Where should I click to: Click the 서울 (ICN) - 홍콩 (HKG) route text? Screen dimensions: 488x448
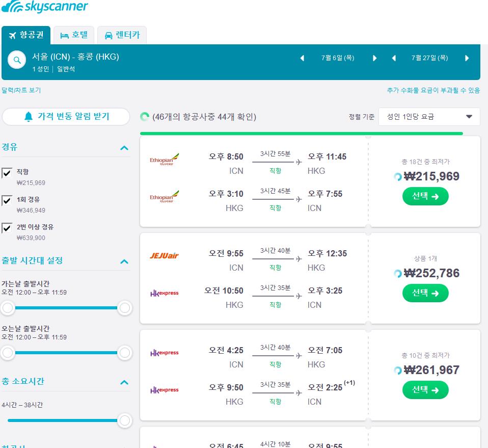(75, 57)
